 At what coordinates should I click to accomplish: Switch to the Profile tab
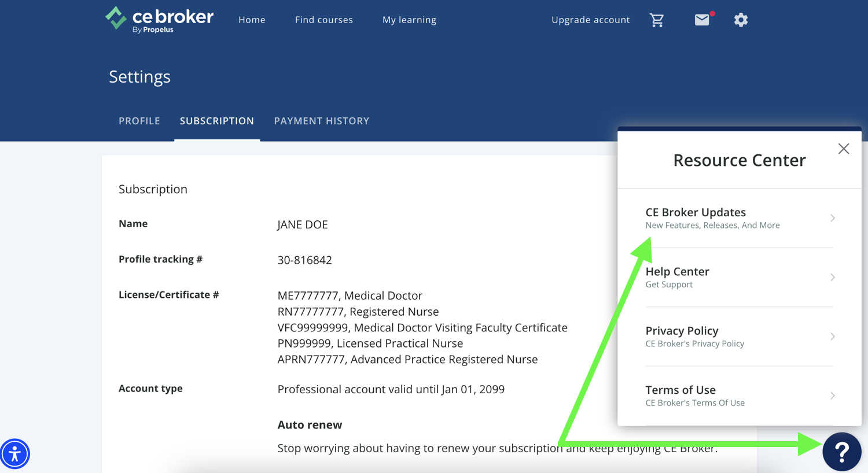tap(139, 121)
